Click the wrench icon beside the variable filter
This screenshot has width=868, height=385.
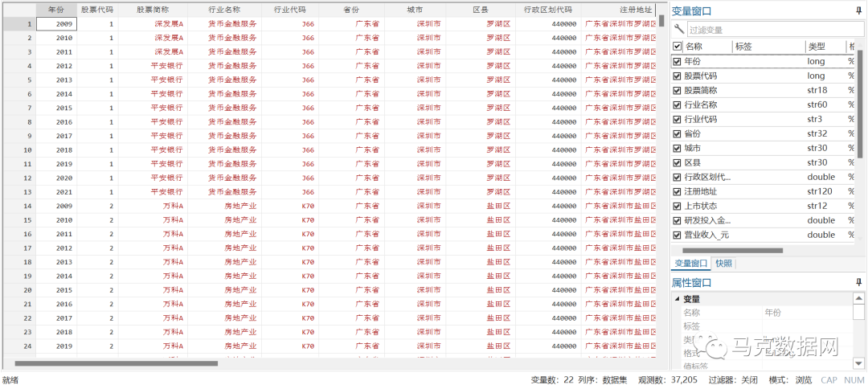pyautogui.click(x=678, y=30)
